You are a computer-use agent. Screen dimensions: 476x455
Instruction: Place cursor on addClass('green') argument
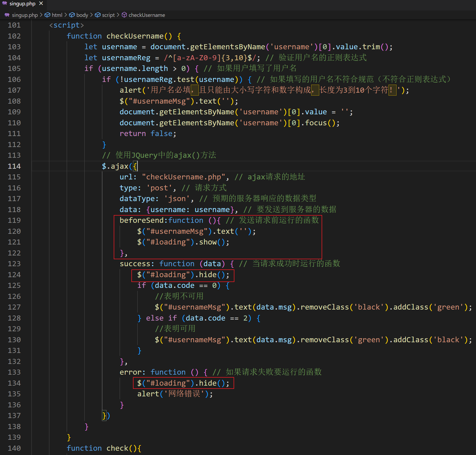coord(448,307)
